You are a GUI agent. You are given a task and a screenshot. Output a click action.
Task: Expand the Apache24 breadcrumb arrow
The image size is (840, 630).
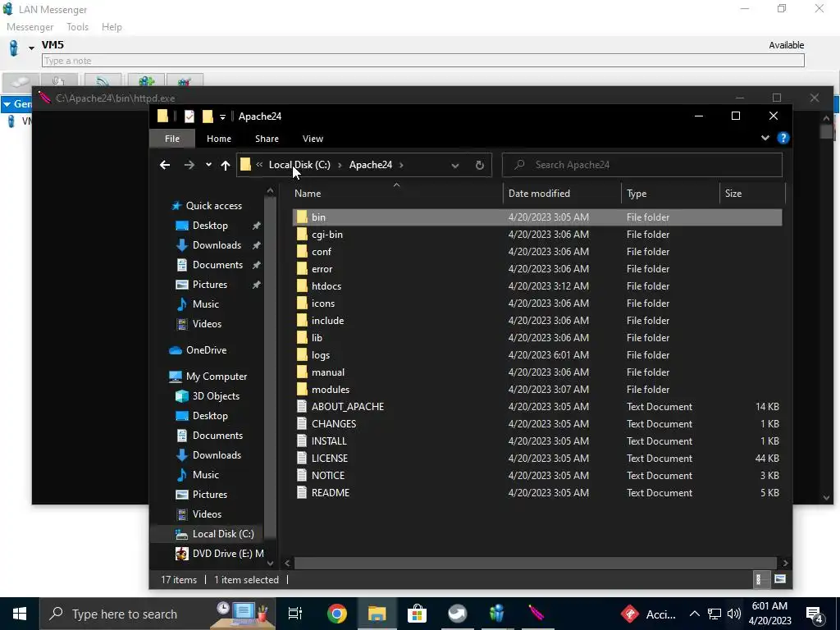[x=401, y=165]
